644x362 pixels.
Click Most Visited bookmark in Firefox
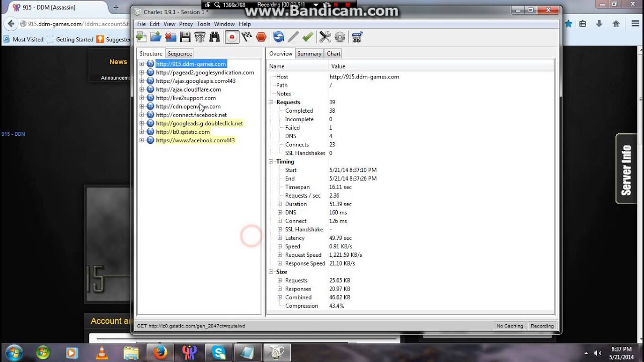click(24, 39)
